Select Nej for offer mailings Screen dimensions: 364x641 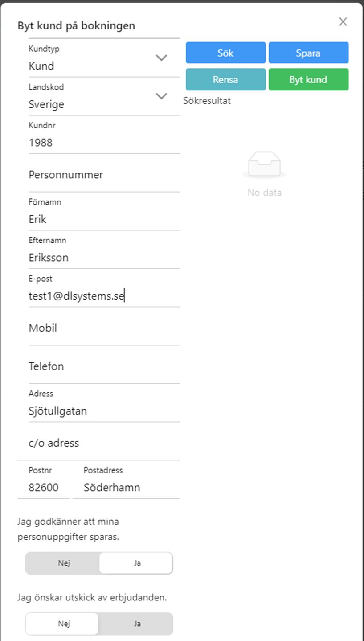[62, 624]
